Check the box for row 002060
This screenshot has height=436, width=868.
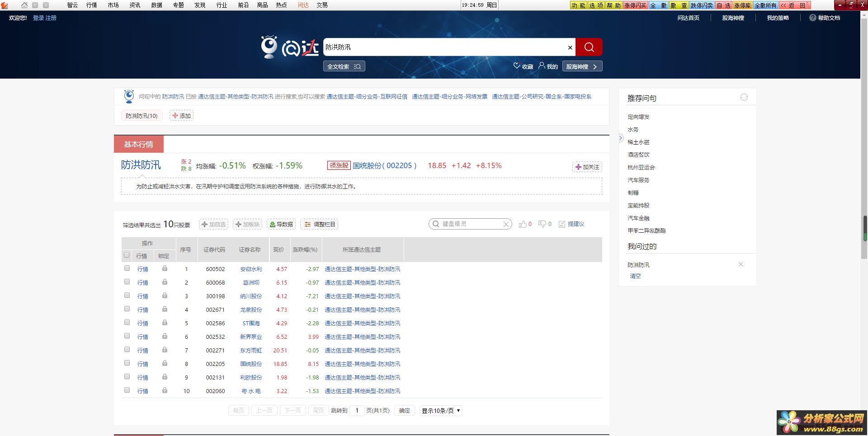127,390
